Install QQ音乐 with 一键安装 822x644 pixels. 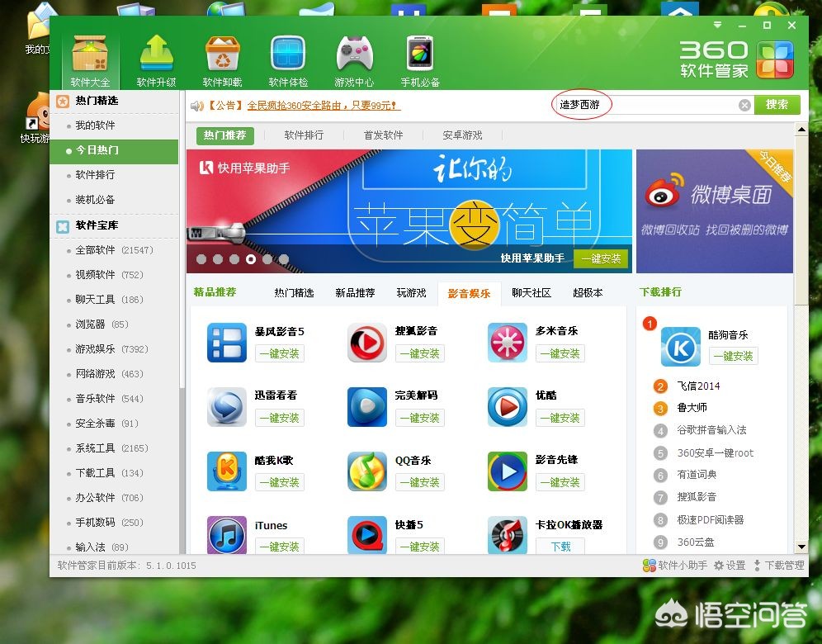tap(420, 482)
